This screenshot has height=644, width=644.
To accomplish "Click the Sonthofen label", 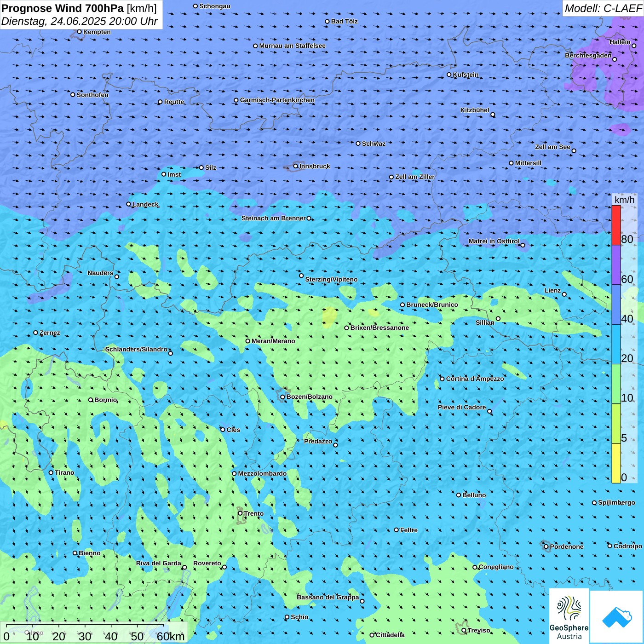I will [92, 95].
